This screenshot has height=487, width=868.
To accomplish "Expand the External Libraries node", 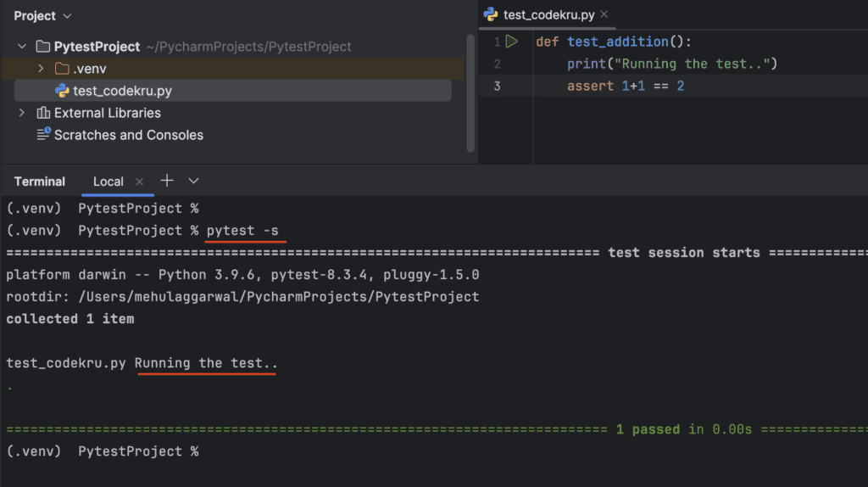I will tap(22, 113).
